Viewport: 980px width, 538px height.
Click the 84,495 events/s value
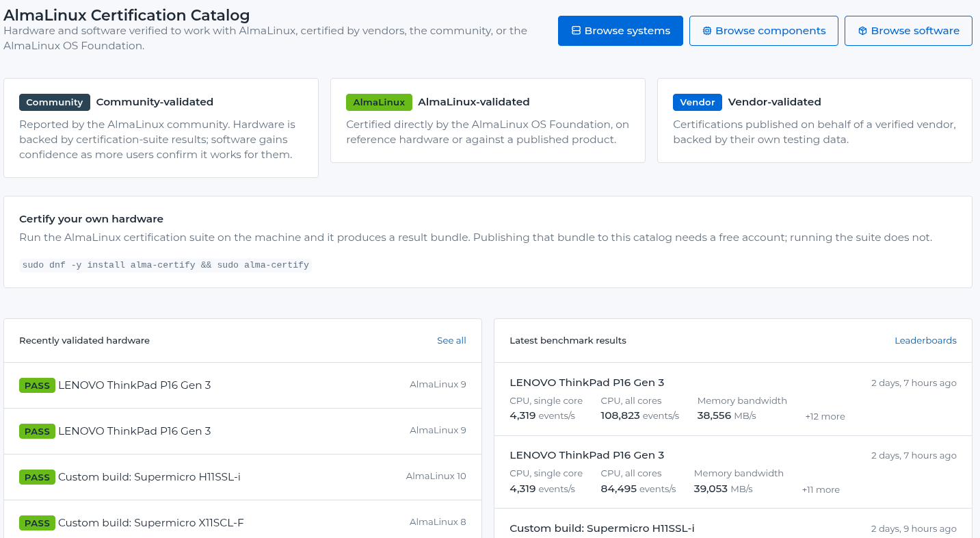pos(638,489)
